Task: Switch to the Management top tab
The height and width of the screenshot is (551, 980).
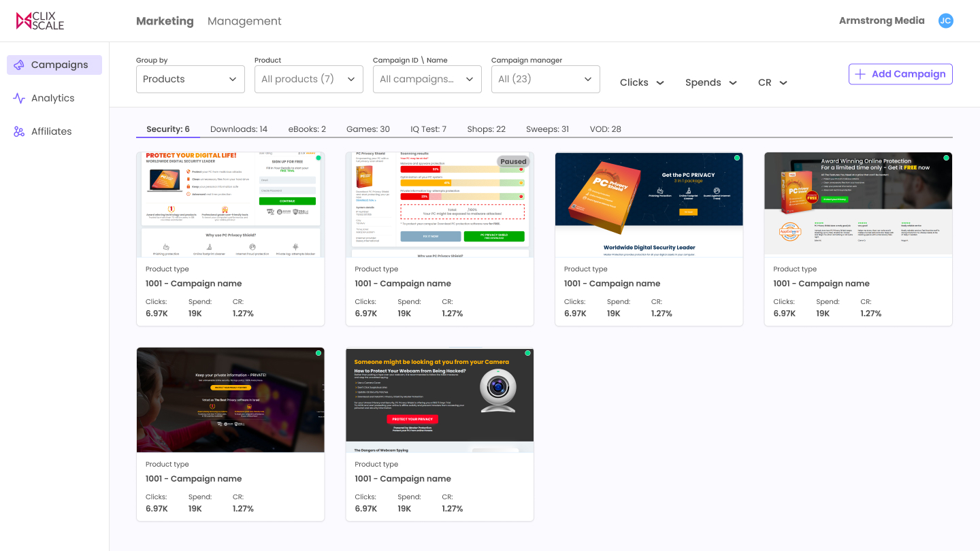Action: pyautogui.click(x=244, y=21)
